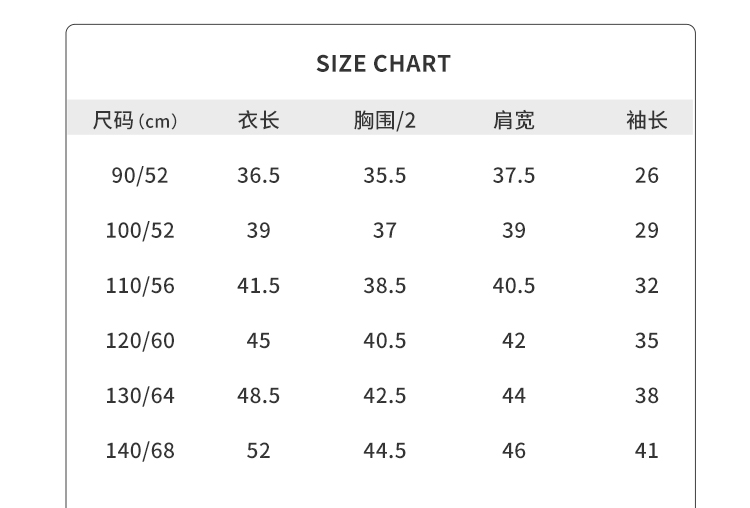This screenshot has width=750, height=508.
Task: Click the 衣长 column header
Action: (x=258, y=121)
